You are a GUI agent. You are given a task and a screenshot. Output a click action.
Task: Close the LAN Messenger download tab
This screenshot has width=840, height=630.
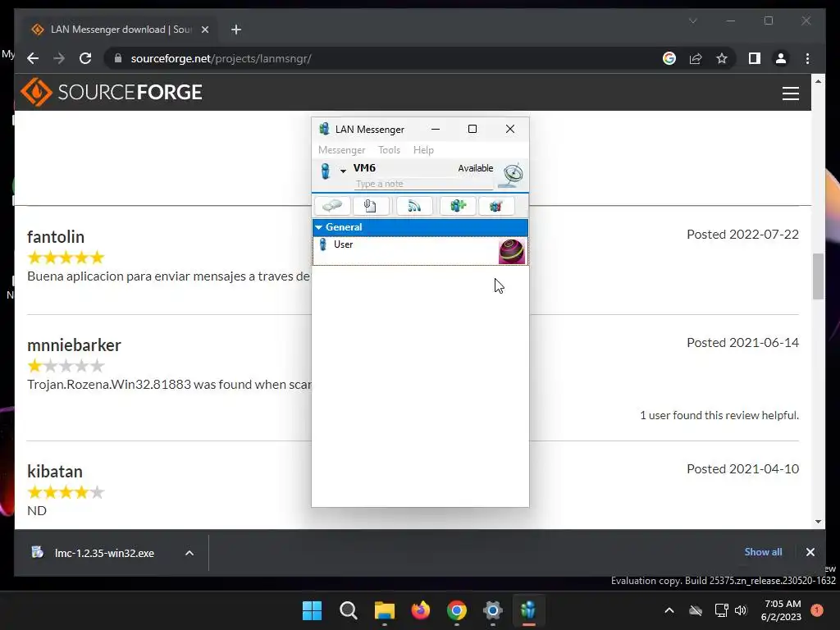point(204,30)
